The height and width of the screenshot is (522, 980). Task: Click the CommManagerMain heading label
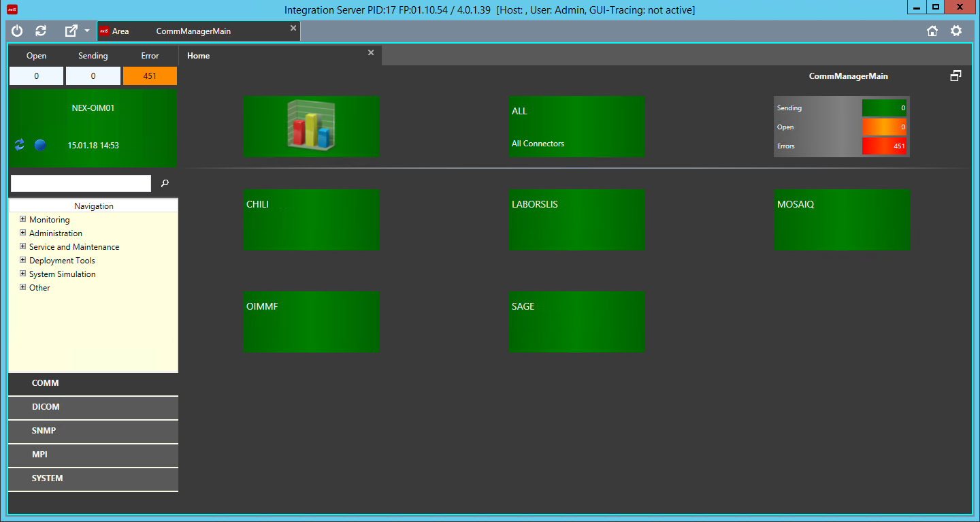pos(848,76)
